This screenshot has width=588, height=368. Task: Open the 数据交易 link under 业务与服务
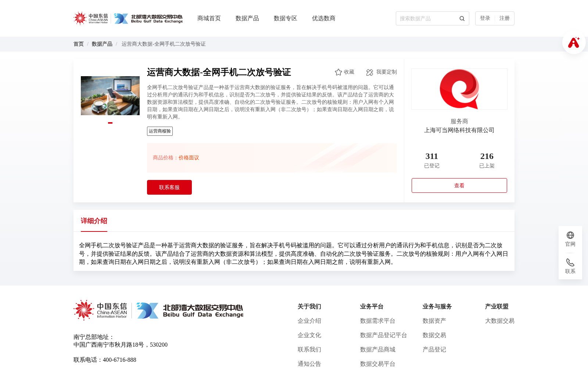[x=434, y=335]
